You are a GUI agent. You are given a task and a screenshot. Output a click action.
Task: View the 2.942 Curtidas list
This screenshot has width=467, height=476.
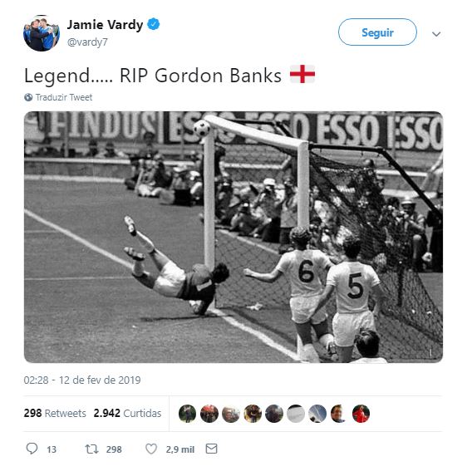tap(127, 413)
